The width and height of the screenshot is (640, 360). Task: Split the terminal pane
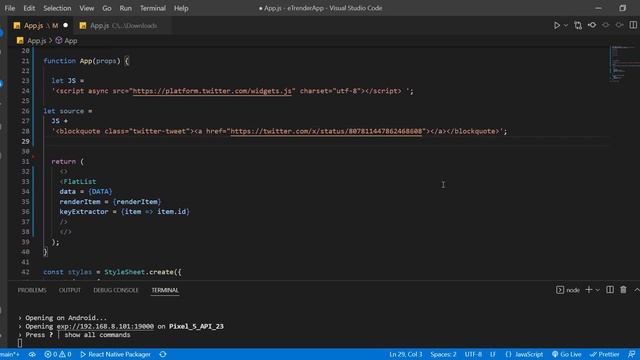(610, 289)
